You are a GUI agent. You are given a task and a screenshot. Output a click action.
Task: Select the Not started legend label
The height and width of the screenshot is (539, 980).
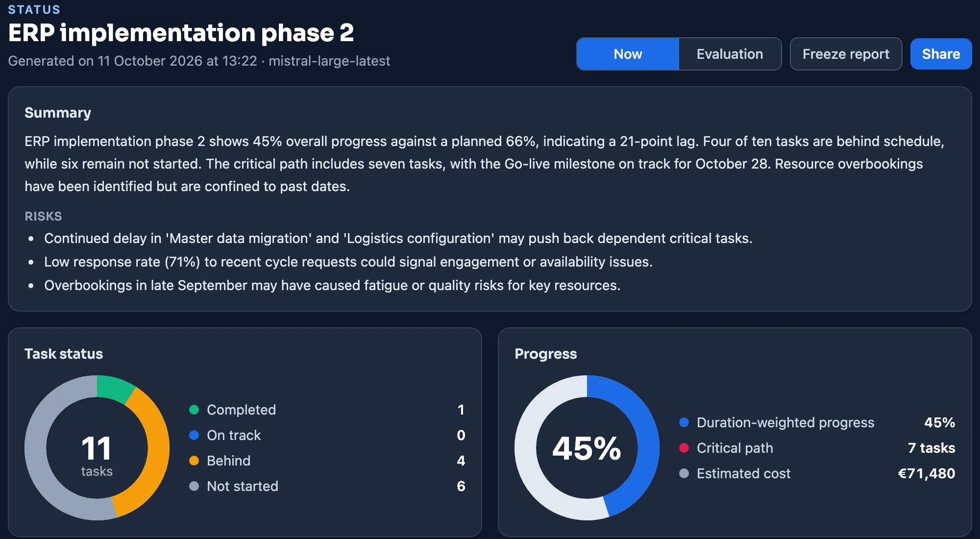pyautogui.click(x=243, y=486)
